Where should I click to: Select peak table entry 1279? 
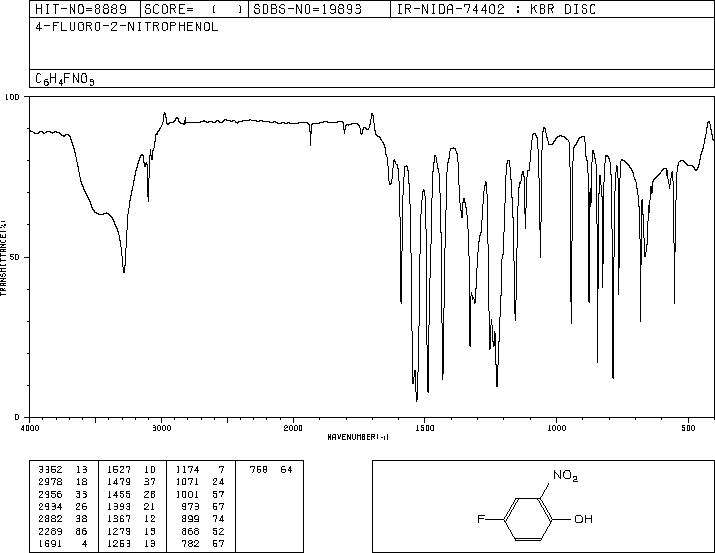click(x=119, y=531)
